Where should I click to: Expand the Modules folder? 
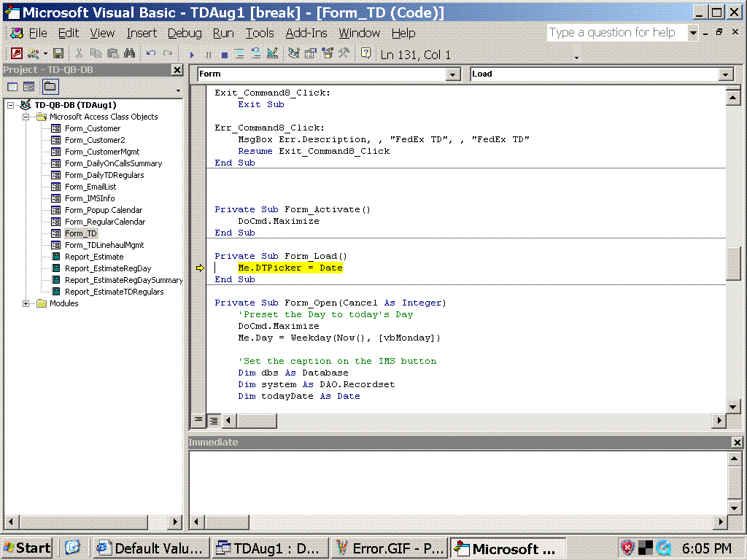point(26,303)
